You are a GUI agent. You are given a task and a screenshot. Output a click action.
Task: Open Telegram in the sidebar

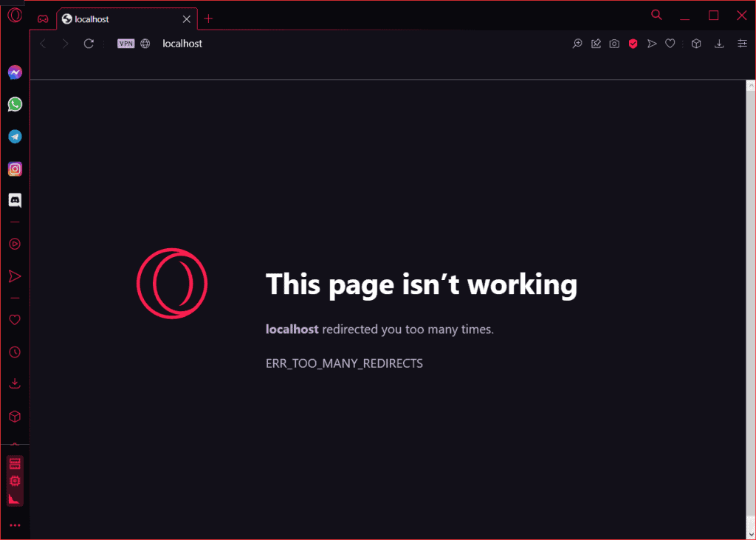15,137
